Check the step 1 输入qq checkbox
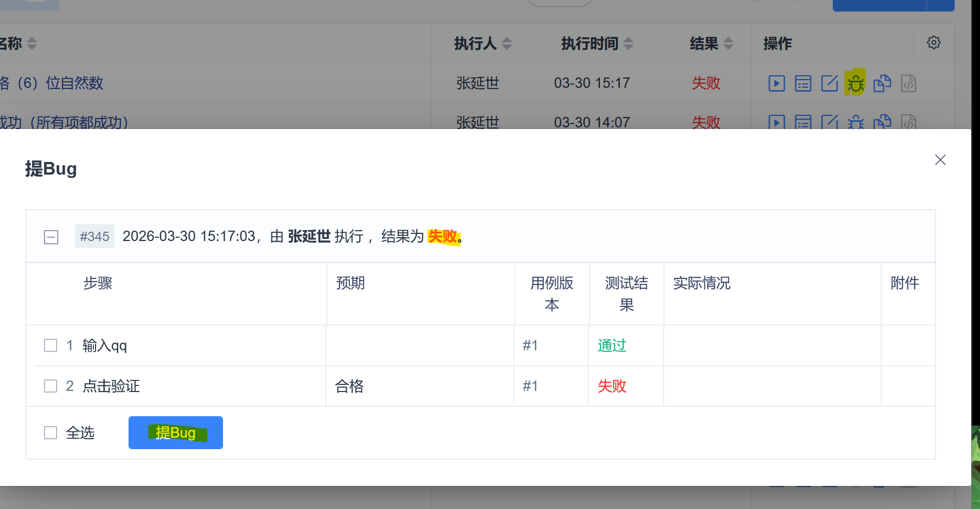 50,345
